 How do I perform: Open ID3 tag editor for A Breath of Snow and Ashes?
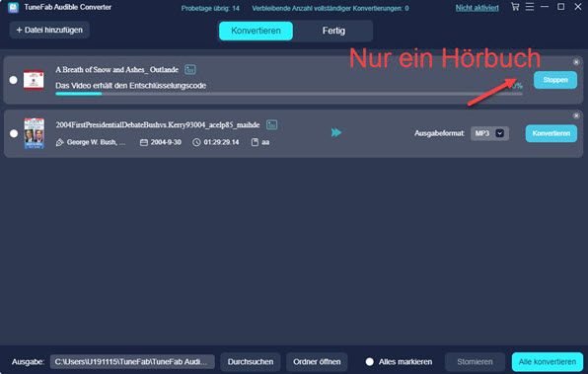[x=190, y=69]
